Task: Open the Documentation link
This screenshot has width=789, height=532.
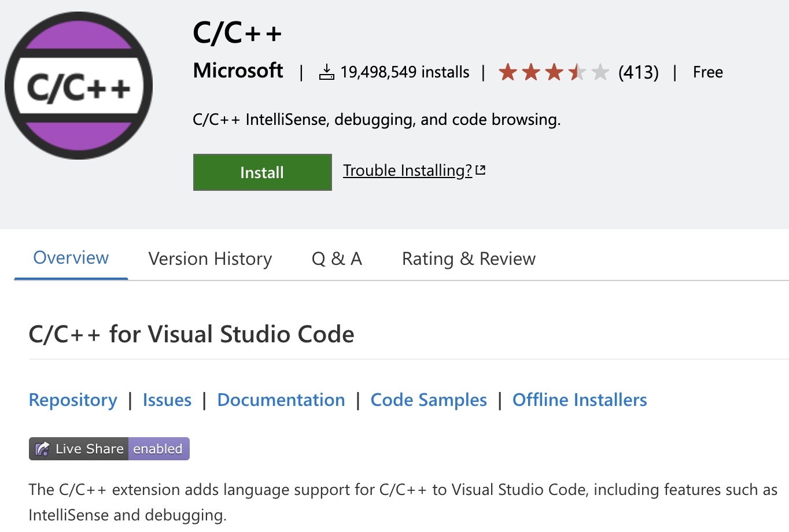Action: (x=281, y=400)
